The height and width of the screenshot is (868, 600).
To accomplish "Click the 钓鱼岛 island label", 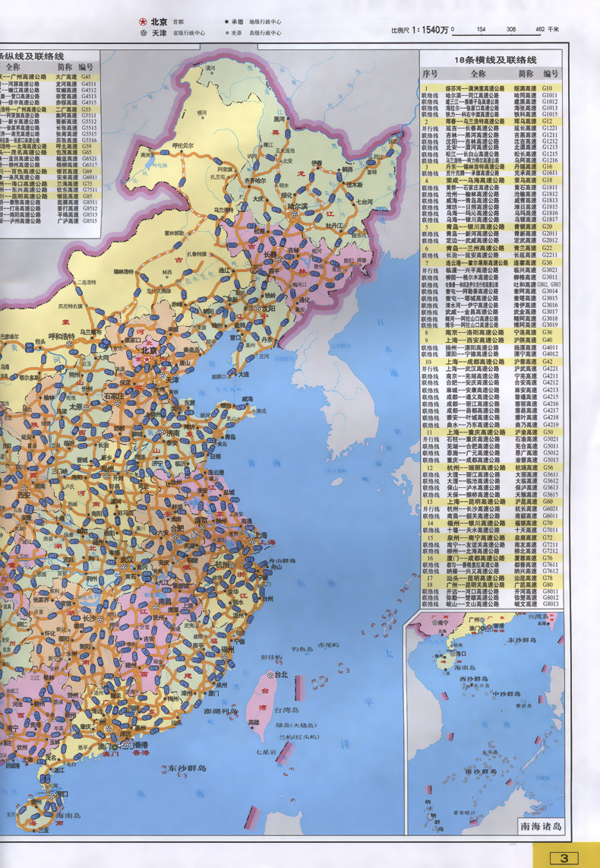I will pos(302,648).
